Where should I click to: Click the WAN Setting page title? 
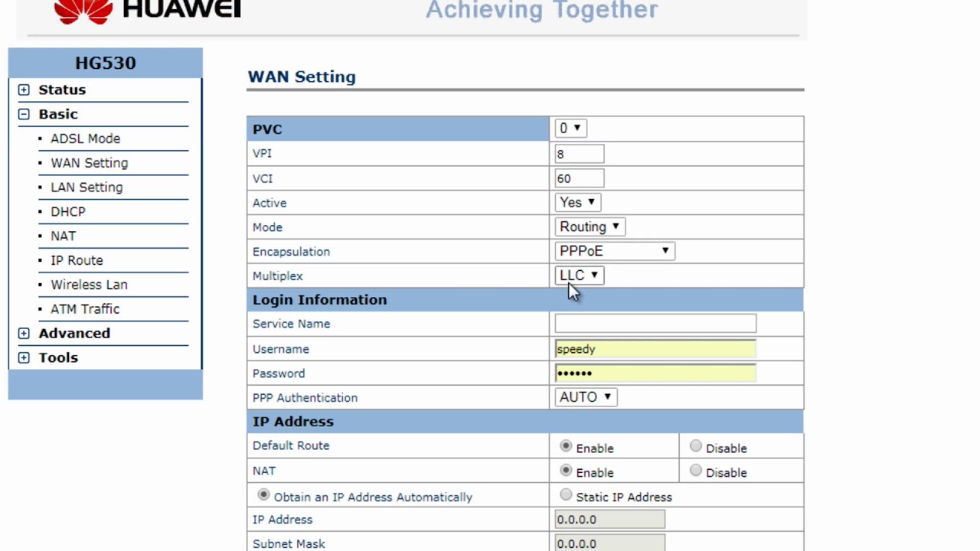pyautogui.click(x=302, y=77)
